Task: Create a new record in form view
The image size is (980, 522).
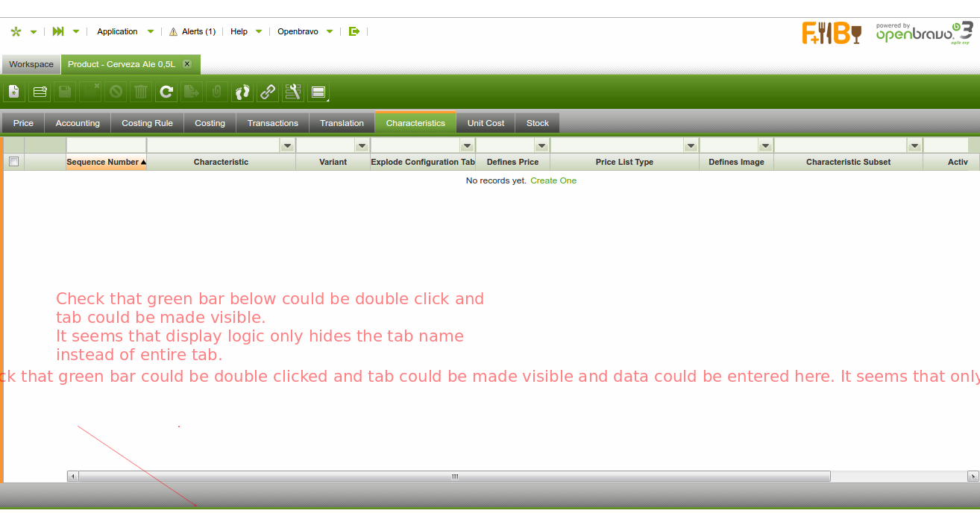Action: tap(13, 92)
